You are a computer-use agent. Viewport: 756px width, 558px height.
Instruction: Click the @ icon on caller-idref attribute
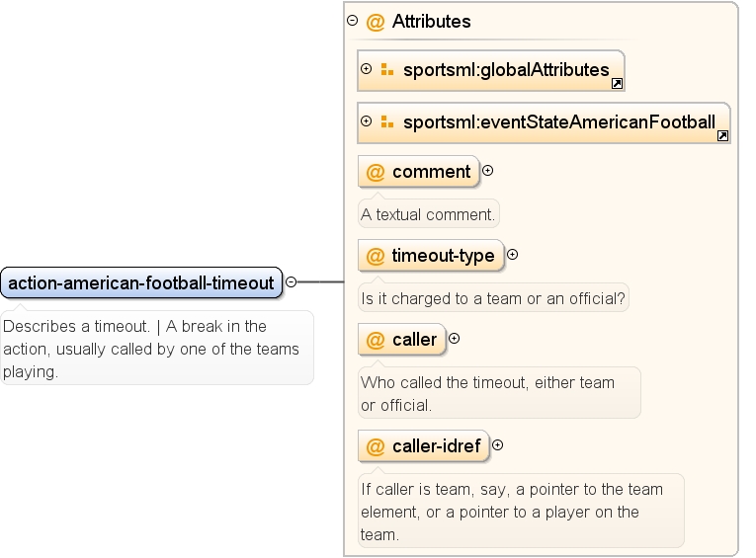point(376,446)
